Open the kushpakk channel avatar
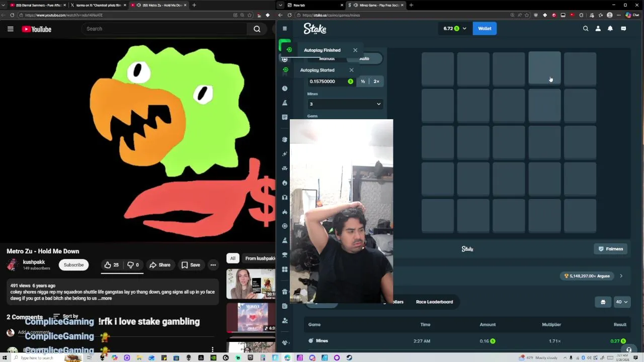Viewport: 644px width, 362px height. pos(13,264)
